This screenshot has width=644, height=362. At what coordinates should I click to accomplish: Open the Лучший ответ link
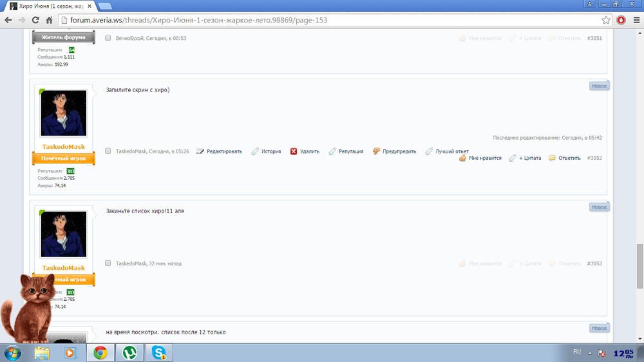(451, 151)
